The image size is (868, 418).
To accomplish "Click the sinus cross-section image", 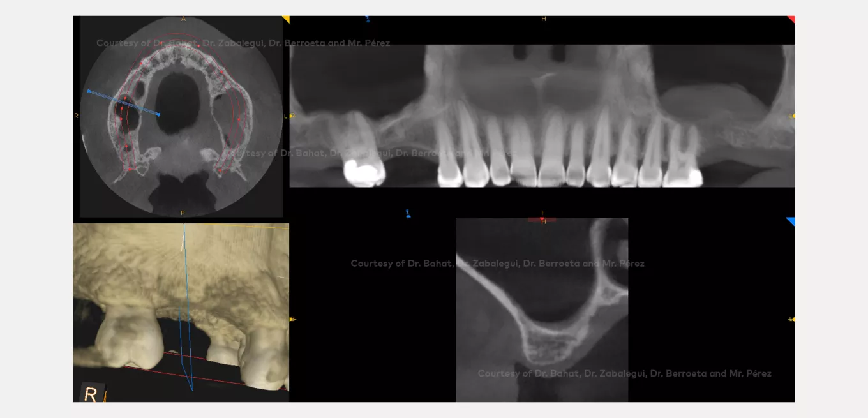I will pos(542,310).
